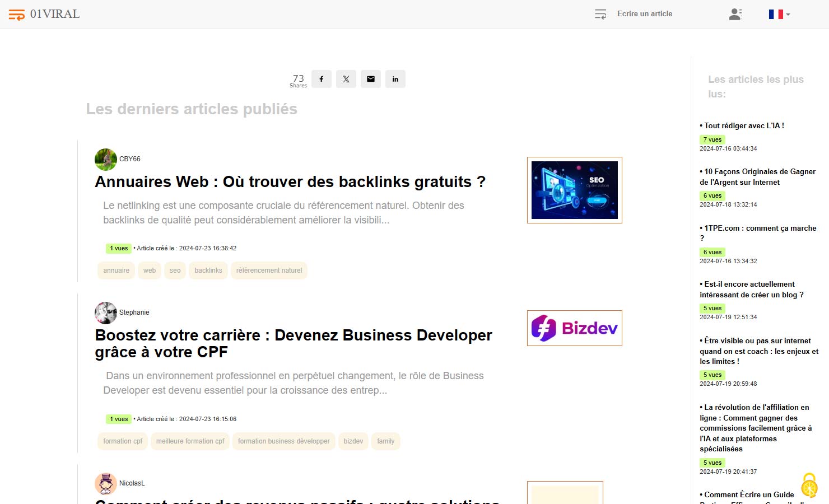The image size is (829, 504).
Task: Click the 01VIRAL orange menu logo icon
Action: [x=17, y=15]
